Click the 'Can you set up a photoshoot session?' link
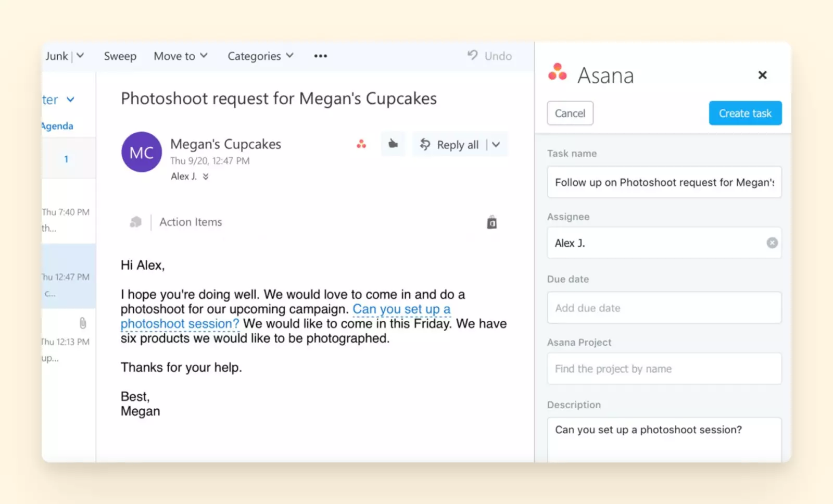Screen dimensions: 833x504 point(285,316)
